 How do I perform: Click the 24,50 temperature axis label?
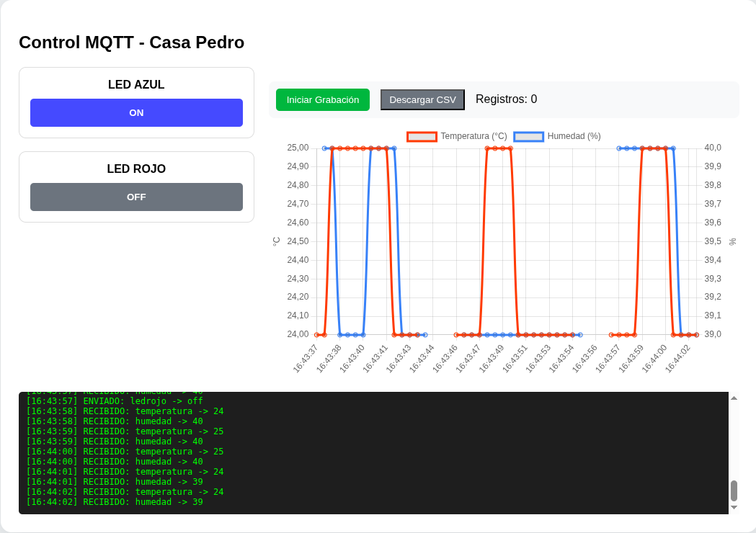(298, 241)
